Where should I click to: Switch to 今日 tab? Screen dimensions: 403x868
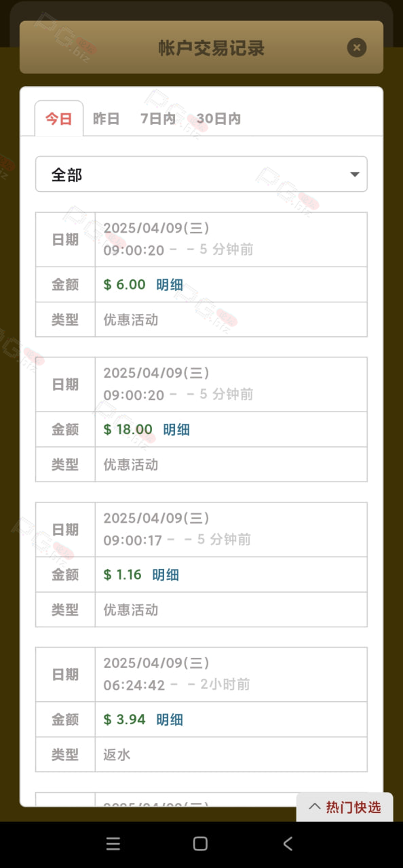(59, 119)
